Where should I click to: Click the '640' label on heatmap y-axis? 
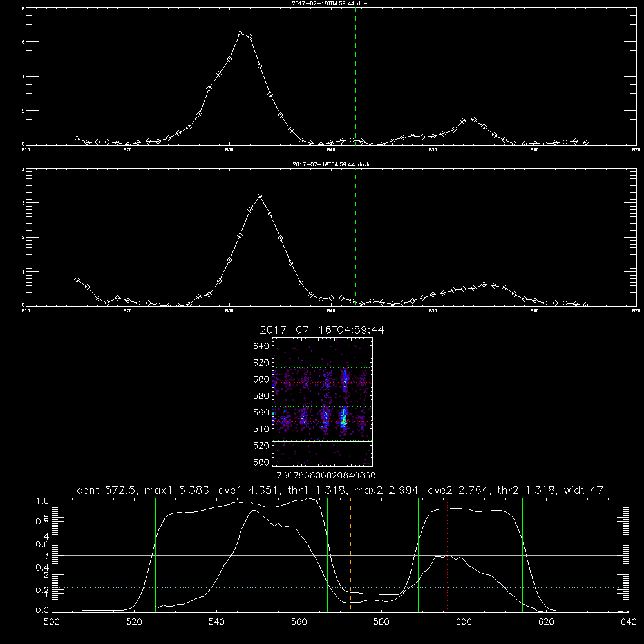click(x=261, y=346)
